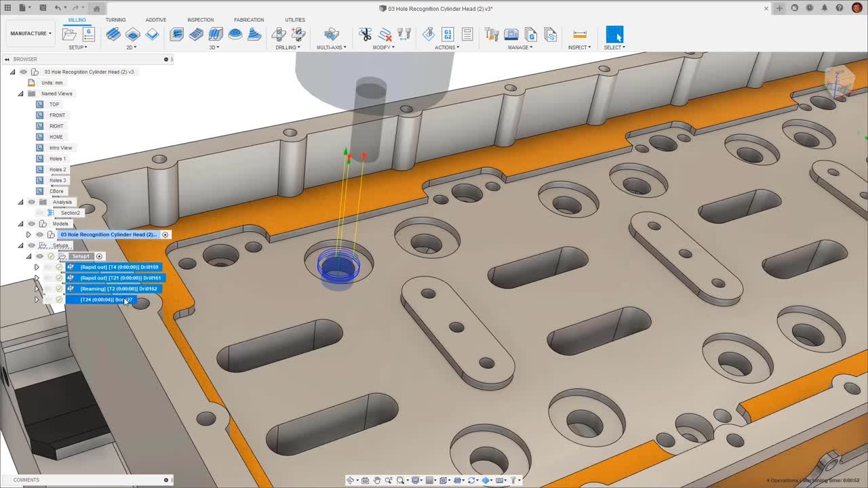Select the 3D Adaptive Clearing icon
Image resolution: width=868 pixels, height=488 pixels.
[176, 35]
